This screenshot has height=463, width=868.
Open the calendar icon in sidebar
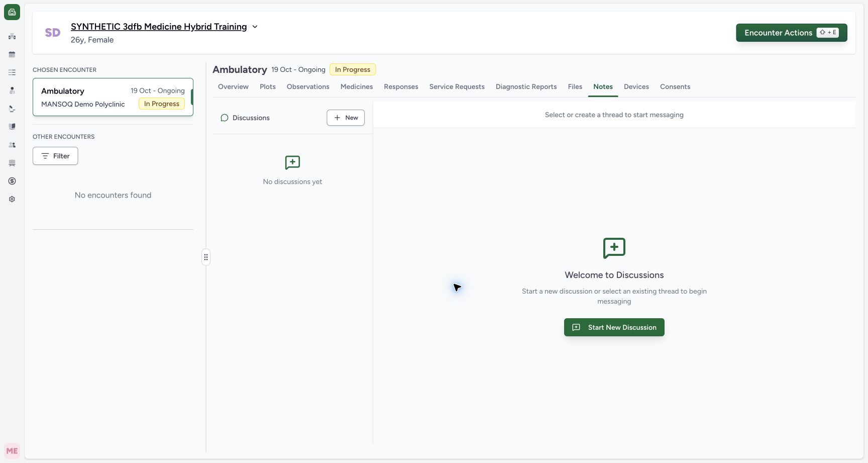(12, 54)
